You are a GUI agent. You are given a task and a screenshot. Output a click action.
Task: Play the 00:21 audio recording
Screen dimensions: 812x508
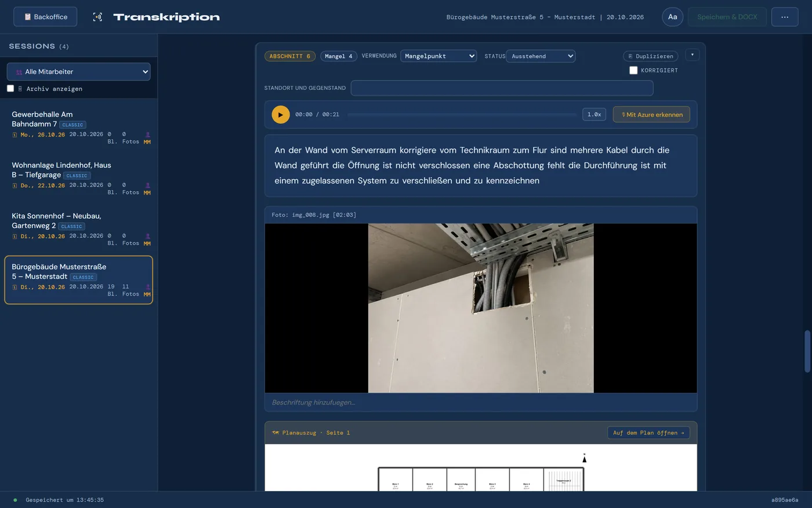coord(281,114)
